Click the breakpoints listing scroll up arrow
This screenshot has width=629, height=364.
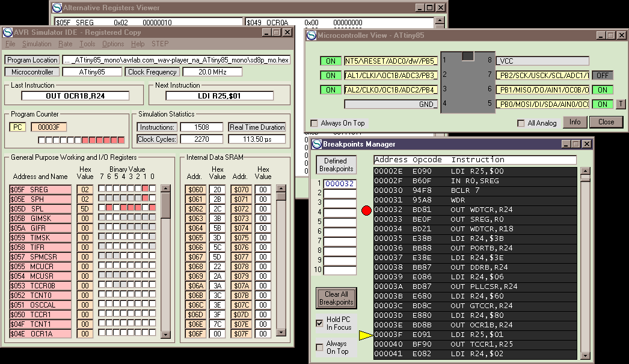click(x=585, y=171)
